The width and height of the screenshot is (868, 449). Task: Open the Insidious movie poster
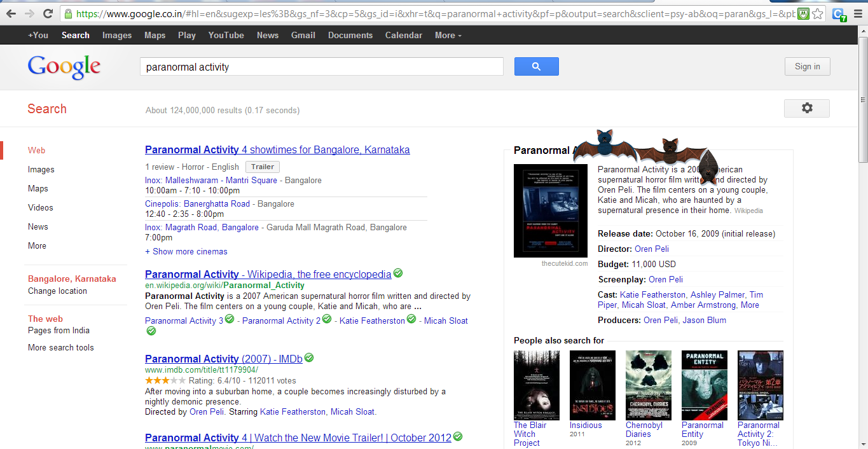593,385
